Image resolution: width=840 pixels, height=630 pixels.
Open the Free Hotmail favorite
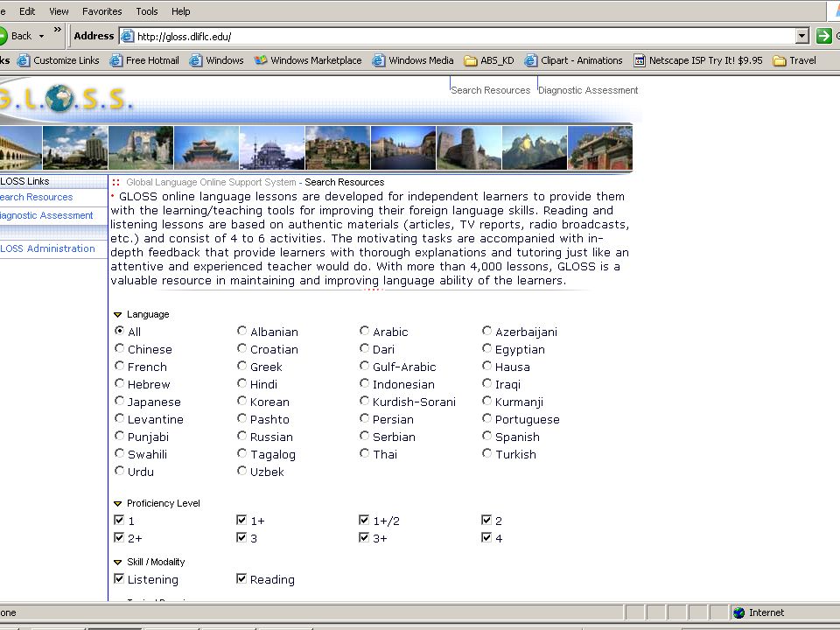[x=145, y=60]
